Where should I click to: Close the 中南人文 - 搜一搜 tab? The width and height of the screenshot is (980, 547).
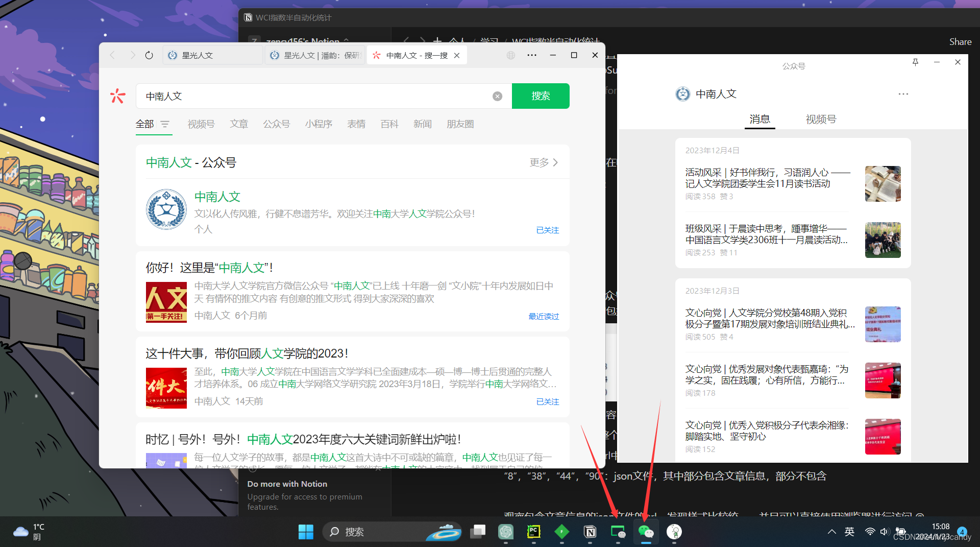click(x=457, y=55)
